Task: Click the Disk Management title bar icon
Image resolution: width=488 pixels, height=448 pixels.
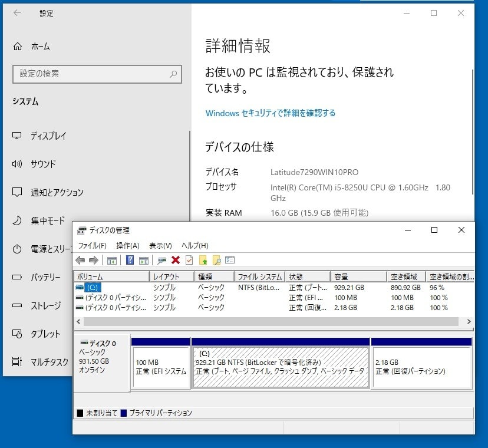Action: coord(81,230)
